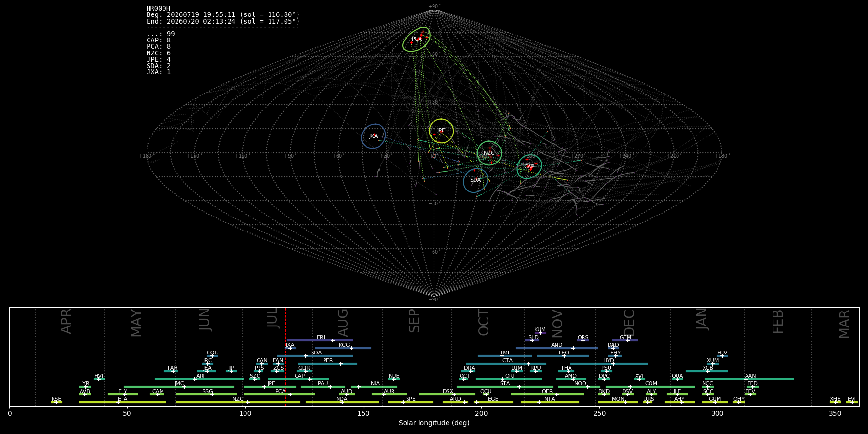Select the NZC radiant circle
Screen dimensions: 868x434
(x=489, y=153)
